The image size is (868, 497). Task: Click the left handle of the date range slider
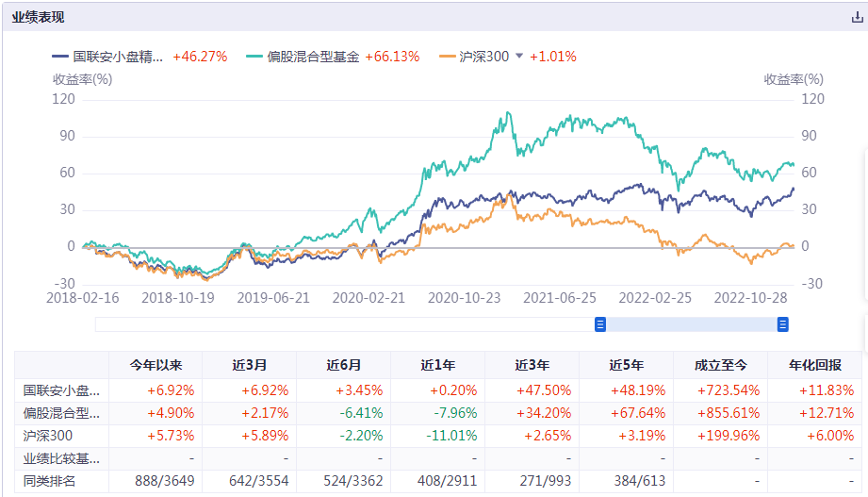click(599, 324)
